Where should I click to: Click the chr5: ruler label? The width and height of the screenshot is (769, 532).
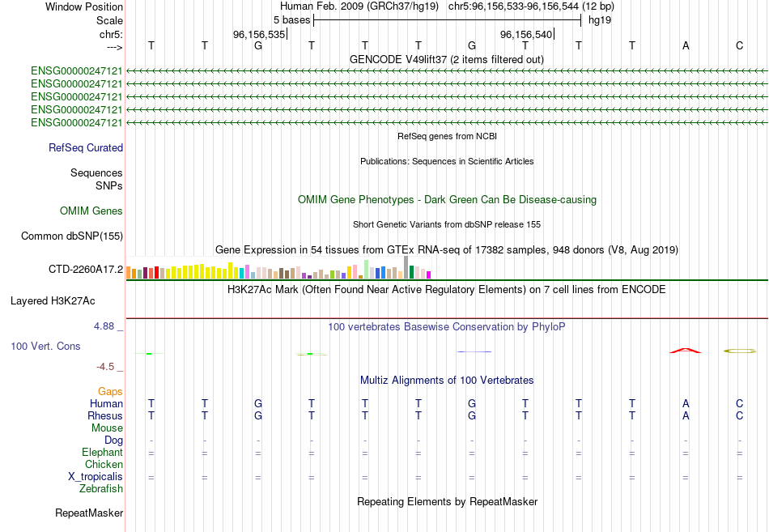(x=111, y=34)
